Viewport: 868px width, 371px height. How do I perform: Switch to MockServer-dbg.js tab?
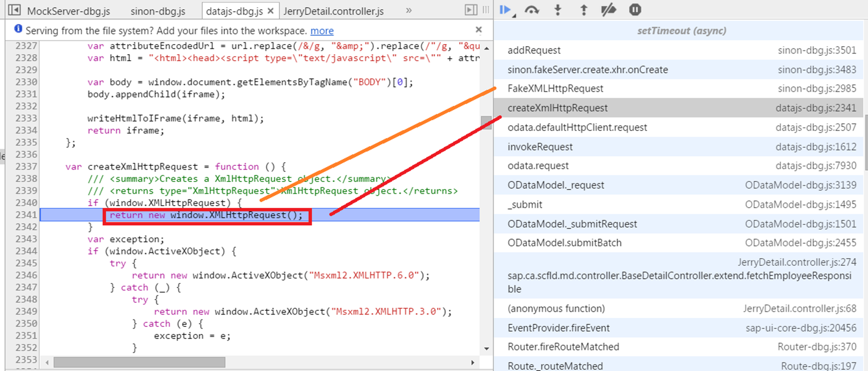tap(69, 11)
